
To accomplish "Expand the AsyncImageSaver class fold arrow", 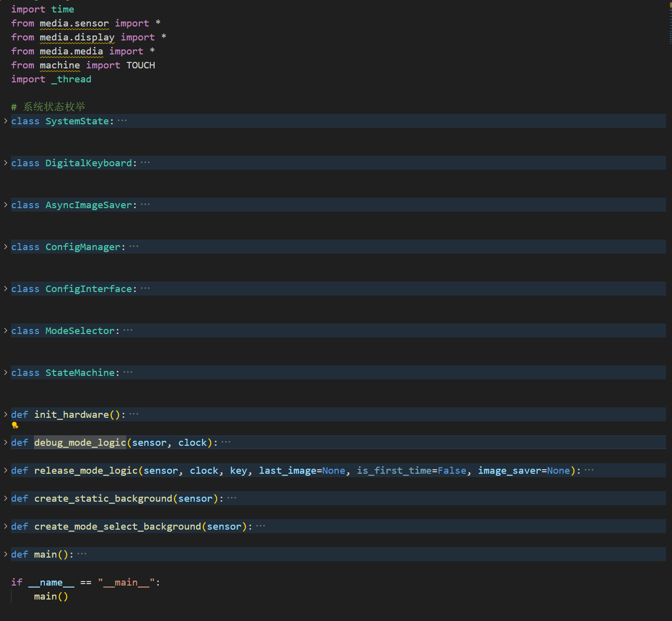I will click(x=5, y=205).
